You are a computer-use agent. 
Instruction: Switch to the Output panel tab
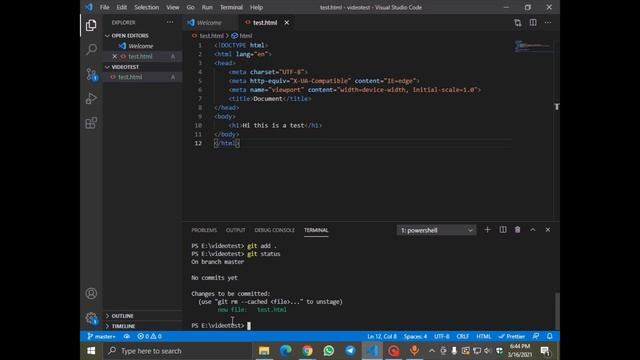(236, 230)
